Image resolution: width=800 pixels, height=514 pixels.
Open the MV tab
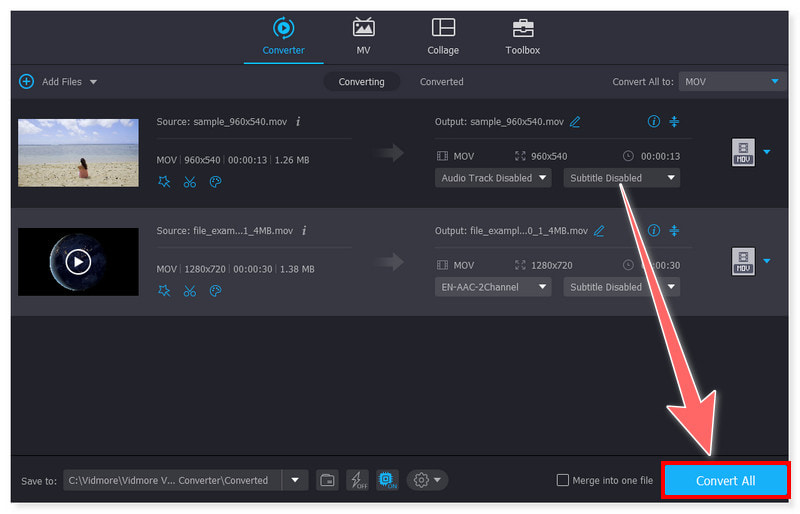(363, 36)
